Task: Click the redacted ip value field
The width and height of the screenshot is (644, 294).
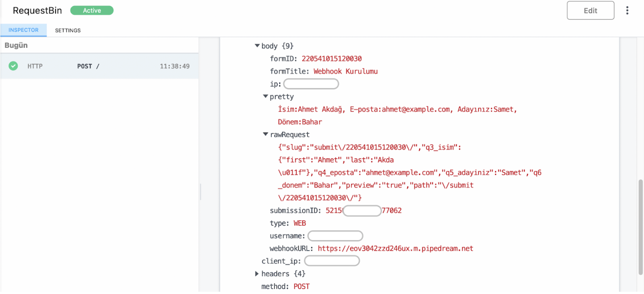Action: pyautogui.click(x=311, y=84)
